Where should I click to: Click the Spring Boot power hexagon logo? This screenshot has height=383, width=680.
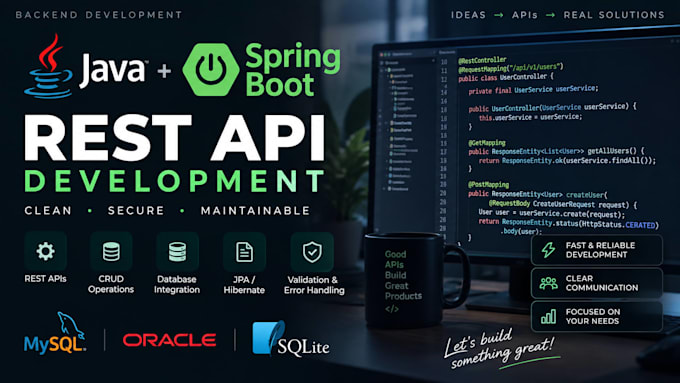click(x=211, y=69)
